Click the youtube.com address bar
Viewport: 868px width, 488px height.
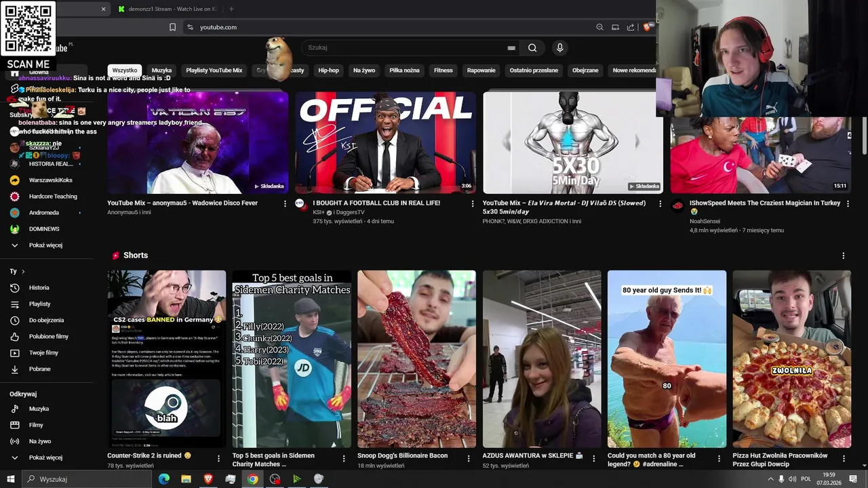[387, 27]
